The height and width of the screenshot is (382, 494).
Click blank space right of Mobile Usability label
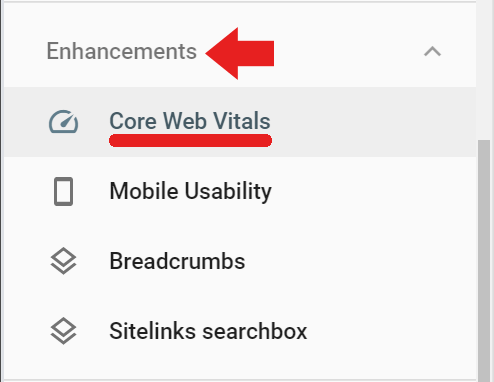tap(373, 192)
